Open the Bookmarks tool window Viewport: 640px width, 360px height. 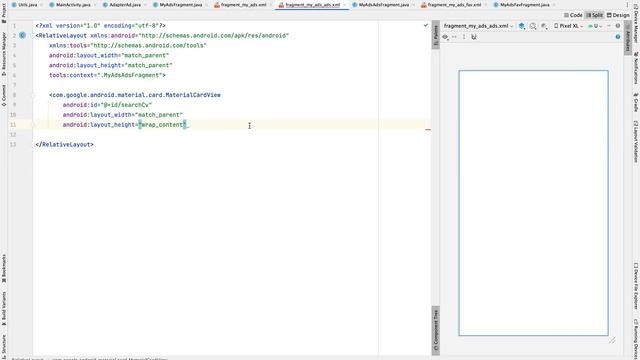pos(4,269)
